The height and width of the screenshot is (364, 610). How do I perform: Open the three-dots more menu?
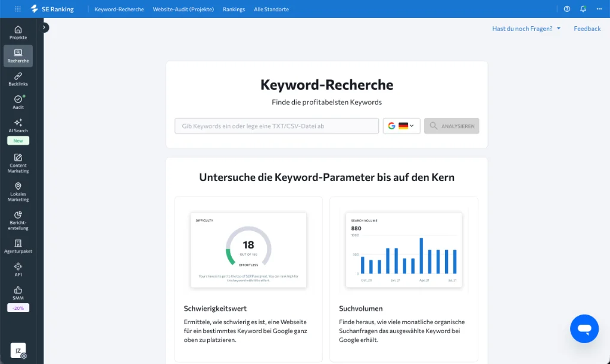click(x=599, y=9)
